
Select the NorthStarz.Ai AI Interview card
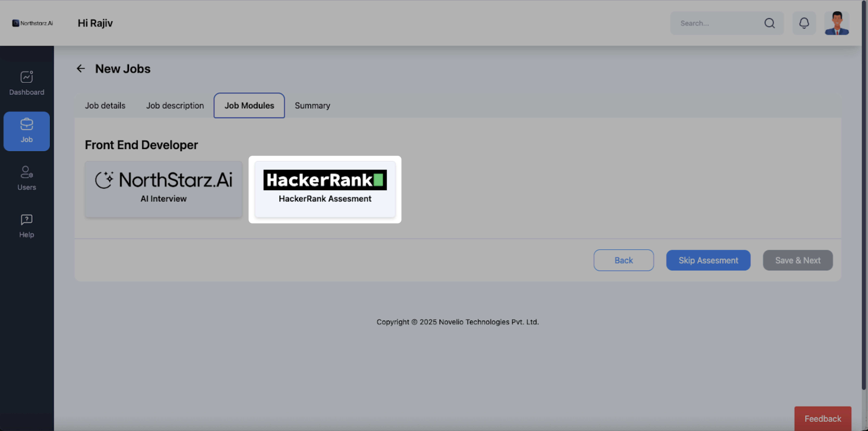(x=163, y=189)
